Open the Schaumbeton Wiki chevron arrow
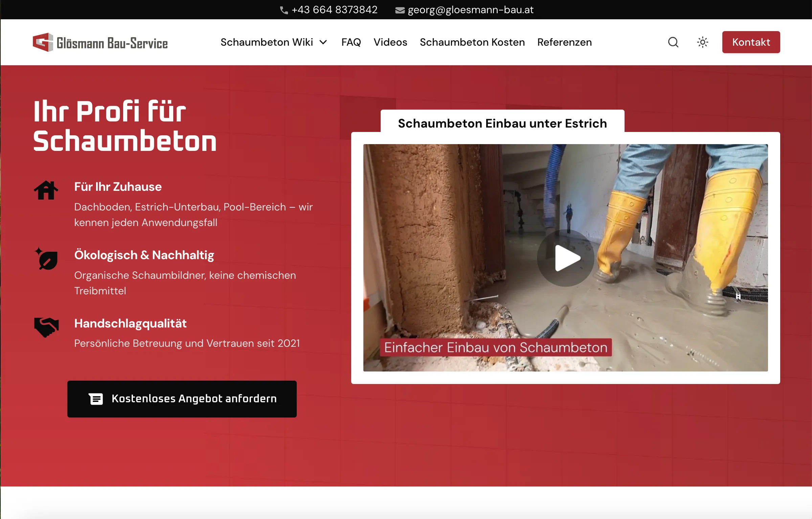 (x=323, y=42)
